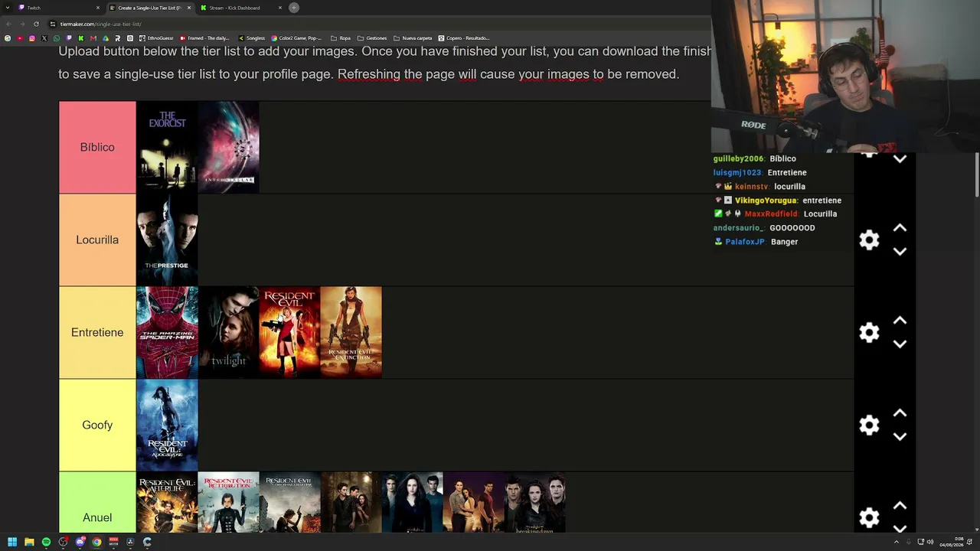980x551 pixels.
Task: Select The Exorcist poster thumbnail
Action: [167, 148]
